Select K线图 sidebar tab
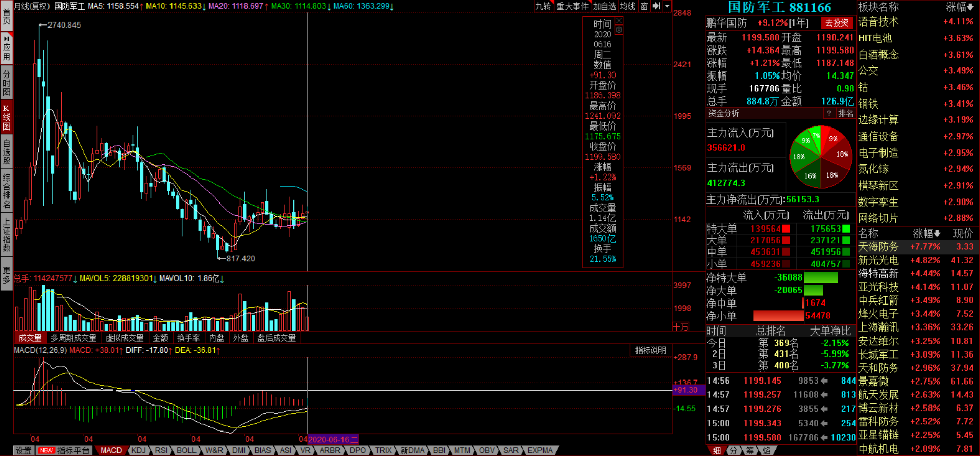The image size is (980, 456). point(6,117)
